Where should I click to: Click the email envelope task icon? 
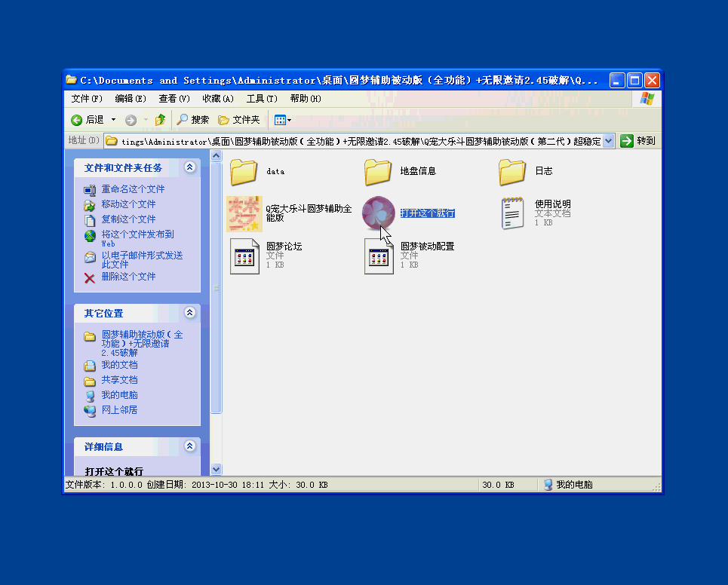pos(90,257)
